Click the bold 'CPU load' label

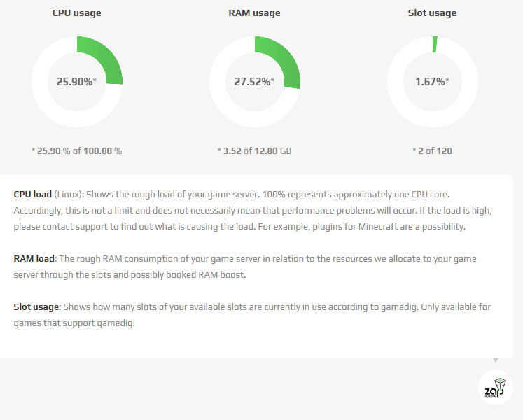click(33, 194)
